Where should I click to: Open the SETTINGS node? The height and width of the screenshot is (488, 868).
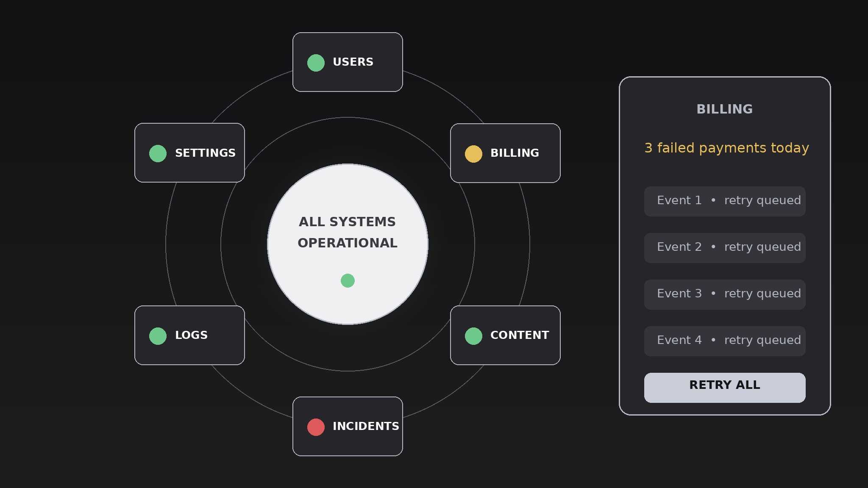(189, 153)
